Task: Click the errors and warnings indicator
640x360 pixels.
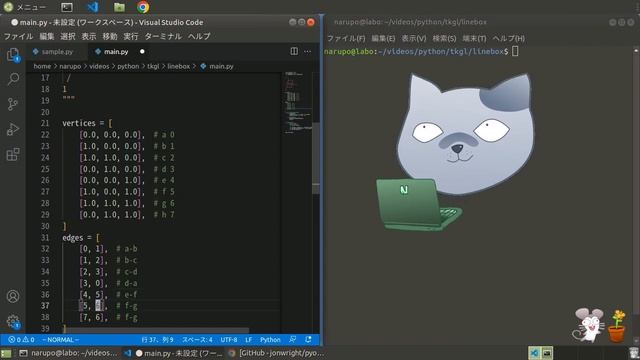Action: 21,340
